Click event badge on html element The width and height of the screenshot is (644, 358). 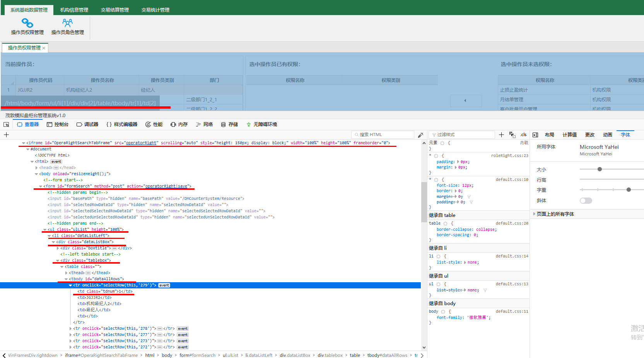point(56,162)
